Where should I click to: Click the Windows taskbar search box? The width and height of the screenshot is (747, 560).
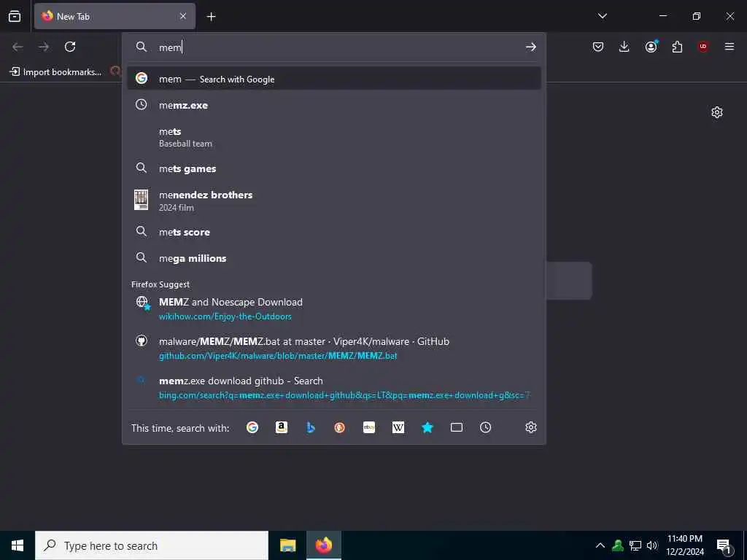[152, 545]
